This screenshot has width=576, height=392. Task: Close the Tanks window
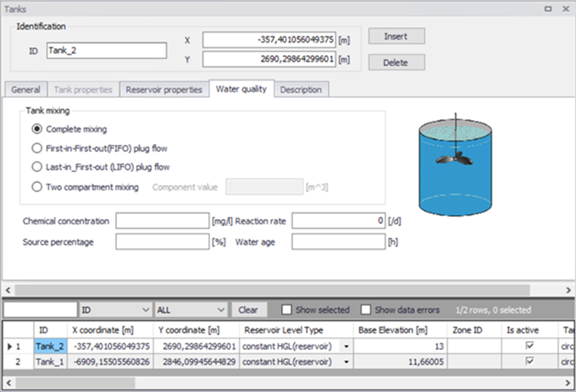tap(566, 8)
